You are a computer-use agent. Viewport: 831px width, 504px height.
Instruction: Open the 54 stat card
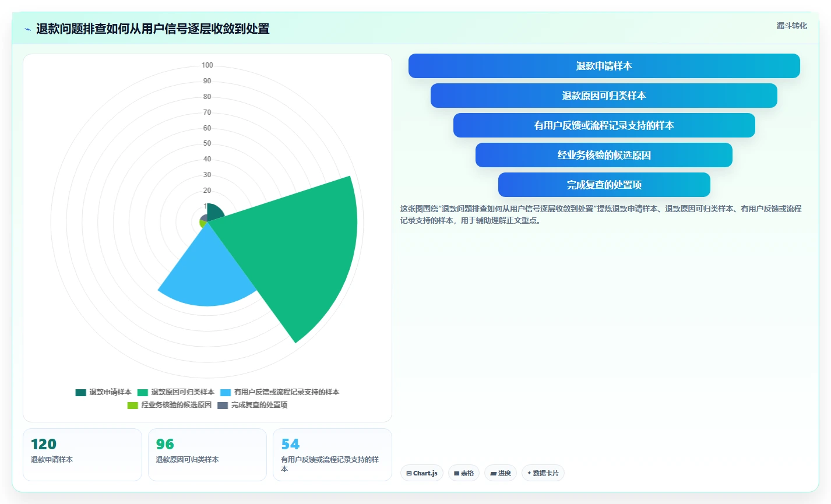click(x=332, y=455)
